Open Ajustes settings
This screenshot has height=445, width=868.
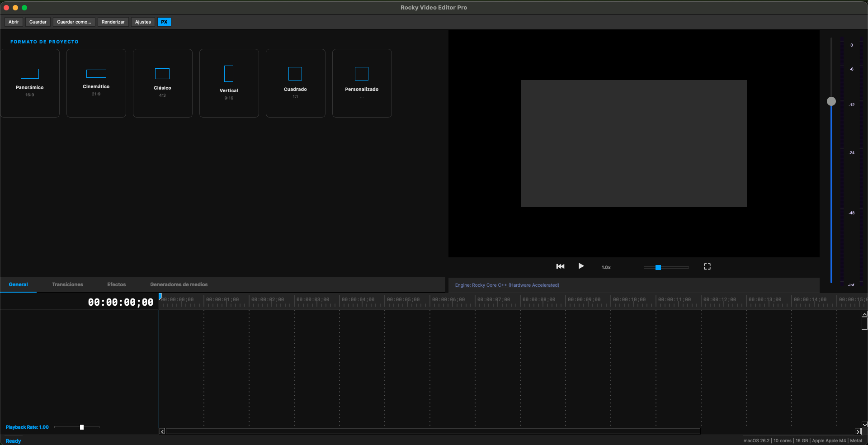pyautogui.click(x=143, y=22)
